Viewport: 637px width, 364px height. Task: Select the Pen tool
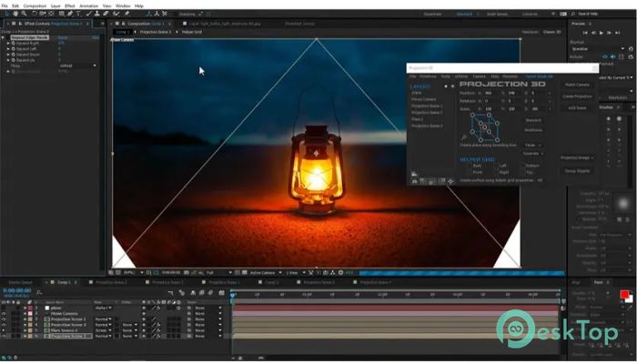70,14
